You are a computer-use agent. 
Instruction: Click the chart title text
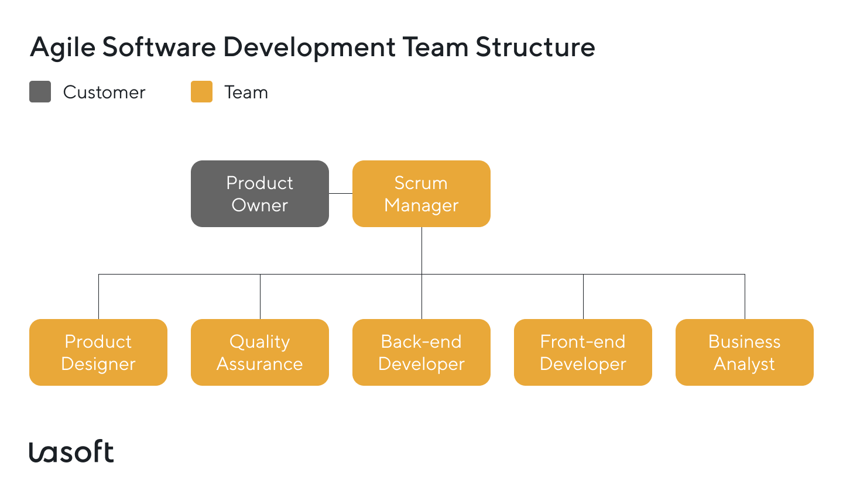[x=313, y=47]
